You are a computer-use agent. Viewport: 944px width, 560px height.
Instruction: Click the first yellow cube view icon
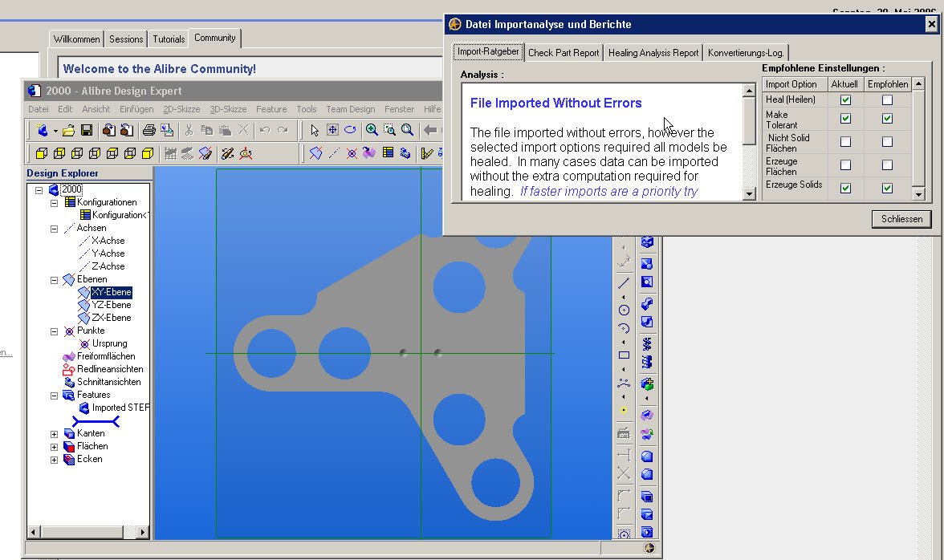(x=42, y=153)
